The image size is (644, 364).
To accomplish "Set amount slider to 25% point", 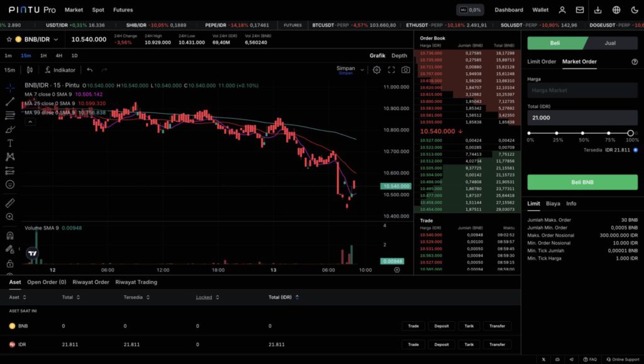I will pos(557,133).
